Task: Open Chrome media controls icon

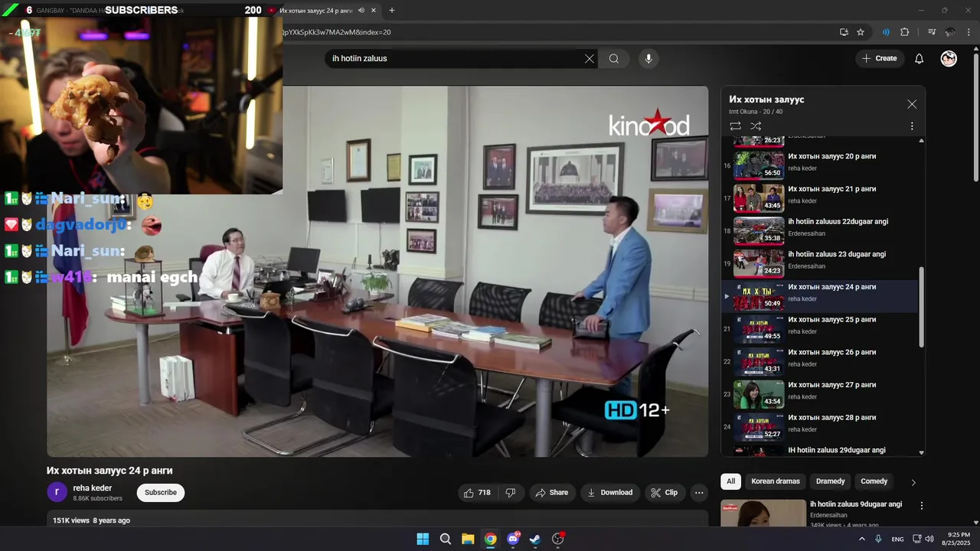Action: pos(932,32)
